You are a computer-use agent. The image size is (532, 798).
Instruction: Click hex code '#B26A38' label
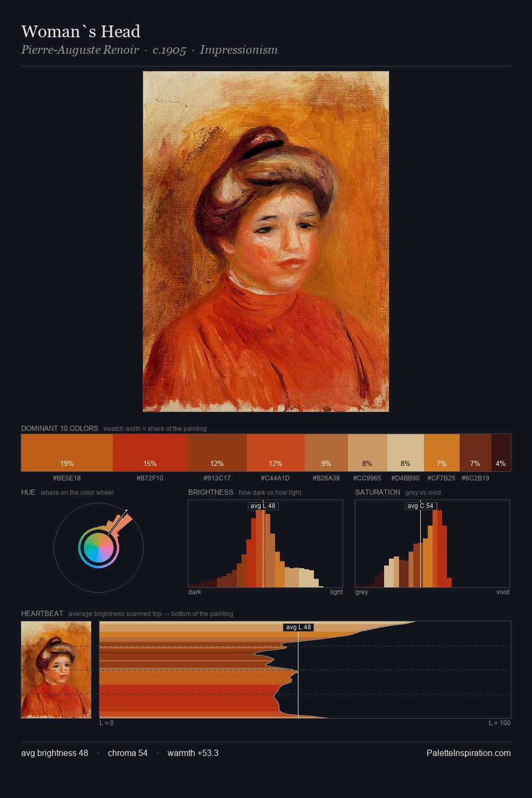326,478
